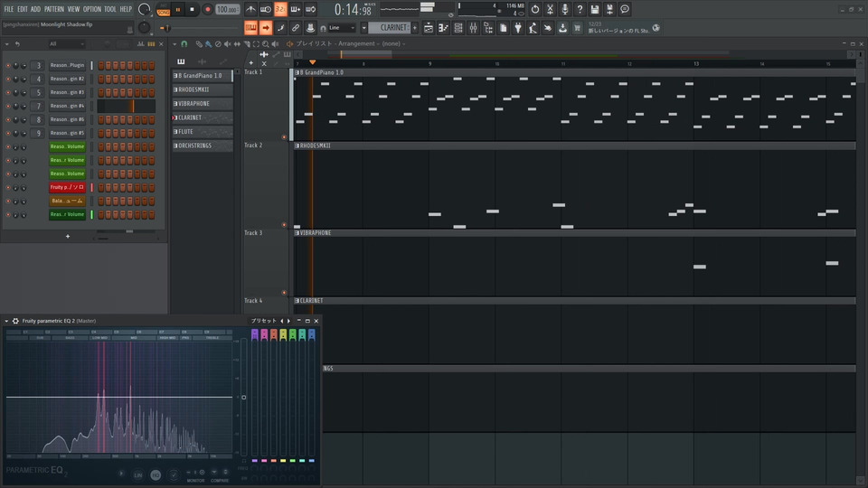The height and width of the screenshot is (488, 868).
Task: Go to next EQ preset arrow
Action: tap(288, 321)
